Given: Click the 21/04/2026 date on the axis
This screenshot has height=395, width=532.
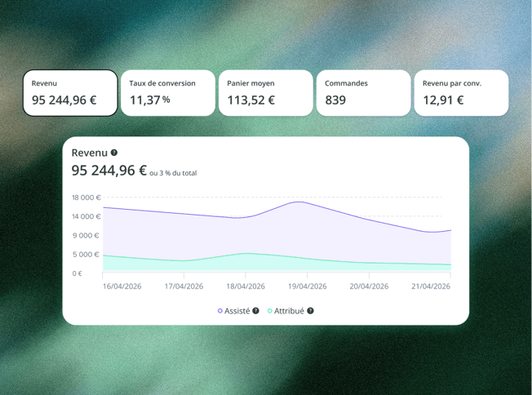Looking at the screenshot, I should (431, 286).
